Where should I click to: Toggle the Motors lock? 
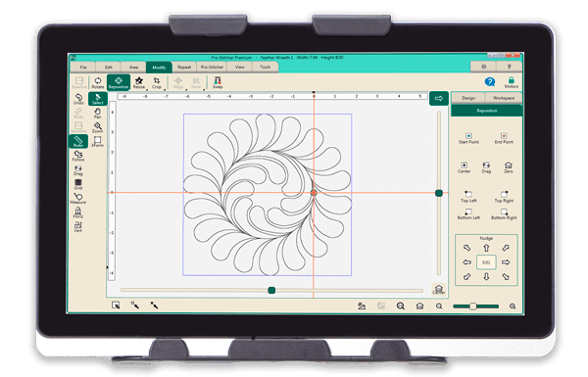click(x=512, y=82)
